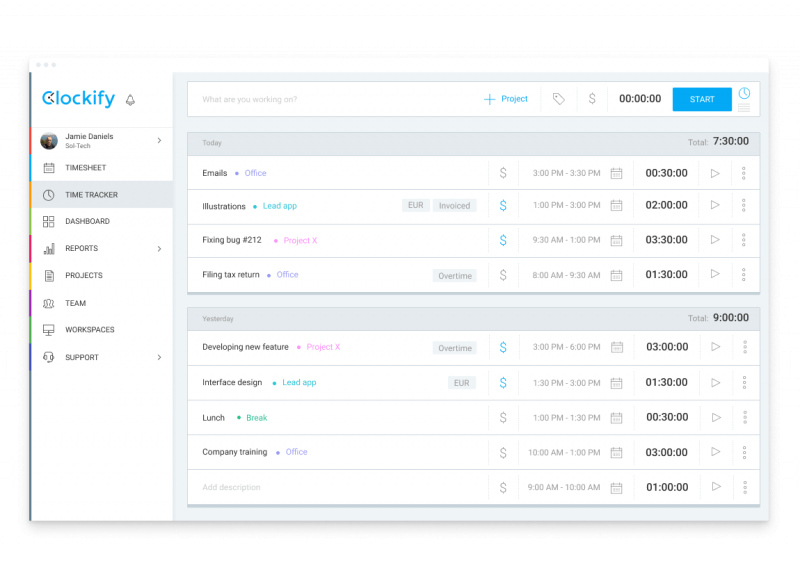800x577 pixels.
Task: Expand the Support submenu chevron
Action: click(x=160, y=358)
